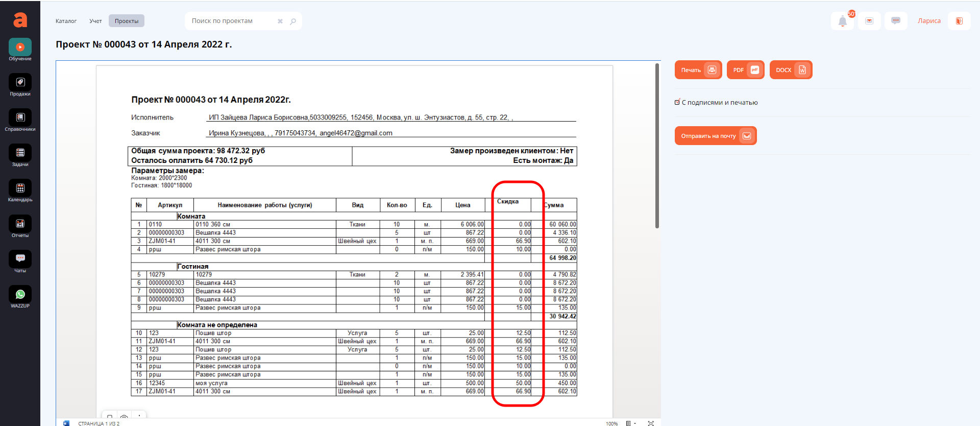This screenshot has height=426, width=980.
Task: Open notifications bell with badge
Action: pos(843,21)
